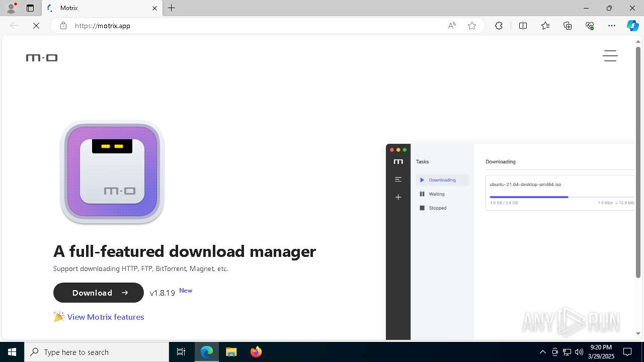
Task: Open the hamburger menu on Motrix site
Action: pyautogui.click(x=610, y=56)
